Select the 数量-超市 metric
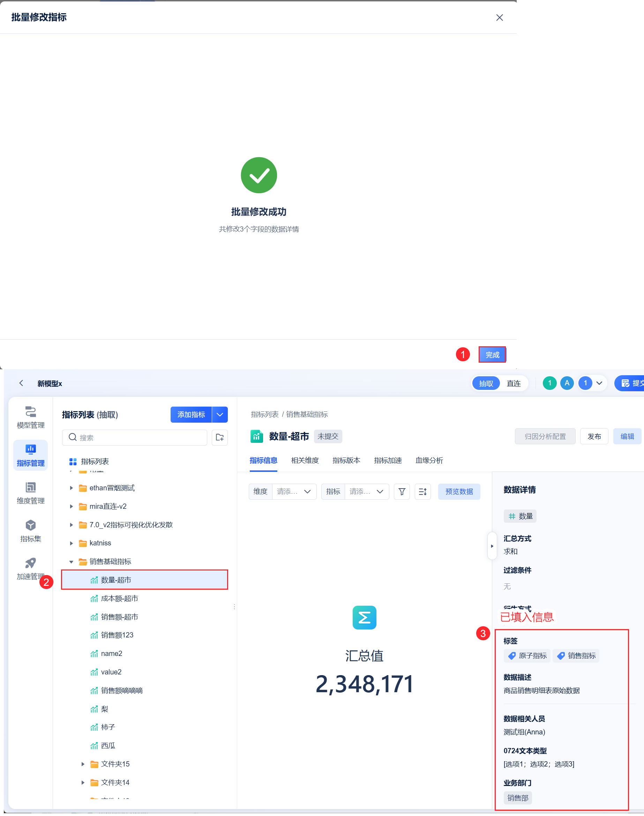Screen dimensions: 644x816 point(144,580)
